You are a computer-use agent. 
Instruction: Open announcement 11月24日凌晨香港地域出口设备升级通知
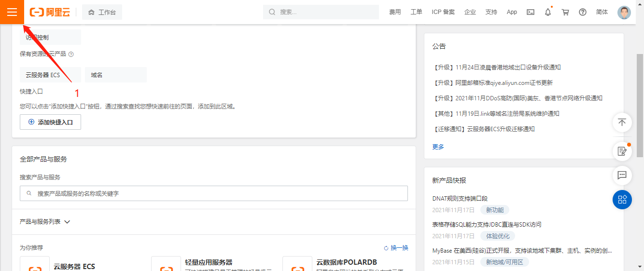496,68
